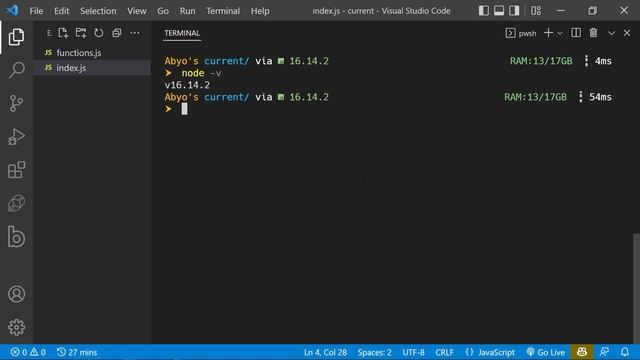The width and height of the screenshot is (640, 360).
Task: Click the 54ms execution time text
Action: 600,97
